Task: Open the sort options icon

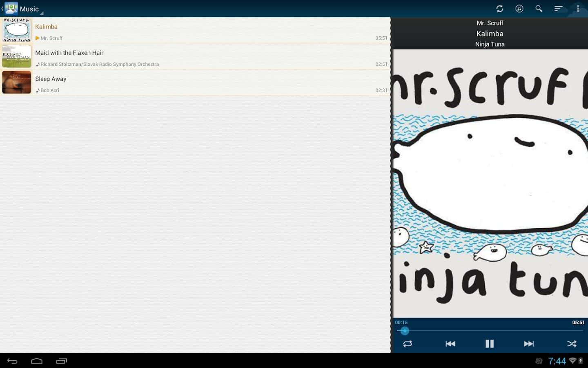Action: 558,9
